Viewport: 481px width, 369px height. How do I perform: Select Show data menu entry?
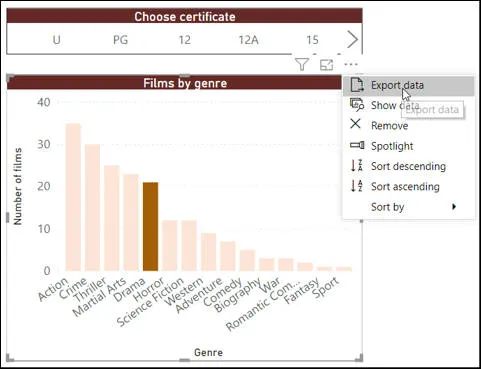click(408, 105)
